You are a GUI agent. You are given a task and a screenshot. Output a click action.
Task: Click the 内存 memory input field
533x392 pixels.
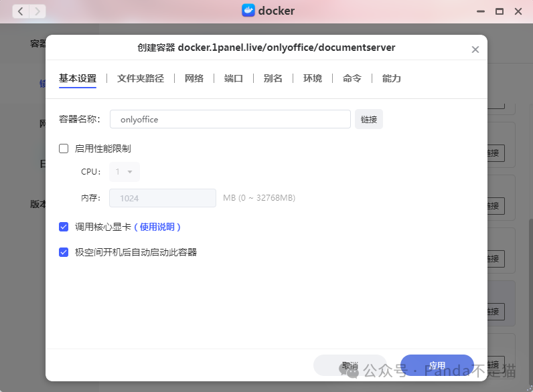click(x=163, y=198)
